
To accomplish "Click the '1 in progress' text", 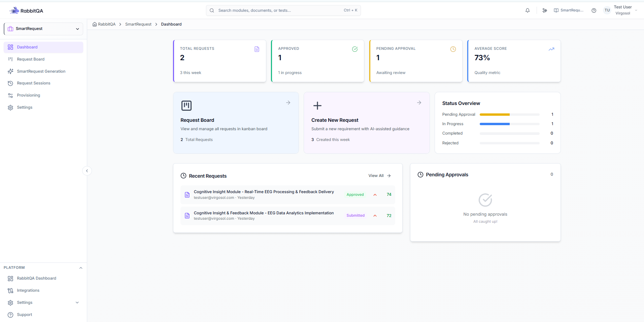I will pos(290,73).
